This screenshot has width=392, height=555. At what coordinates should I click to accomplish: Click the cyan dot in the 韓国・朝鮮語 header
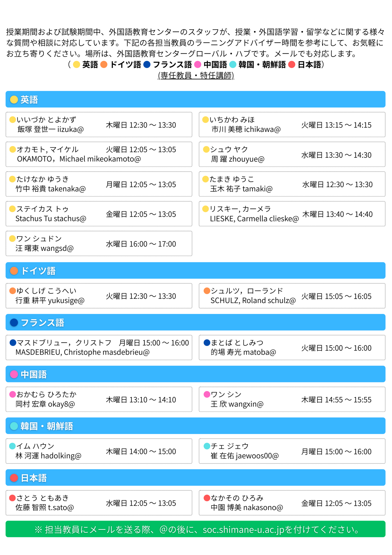(x=14, y=426)
